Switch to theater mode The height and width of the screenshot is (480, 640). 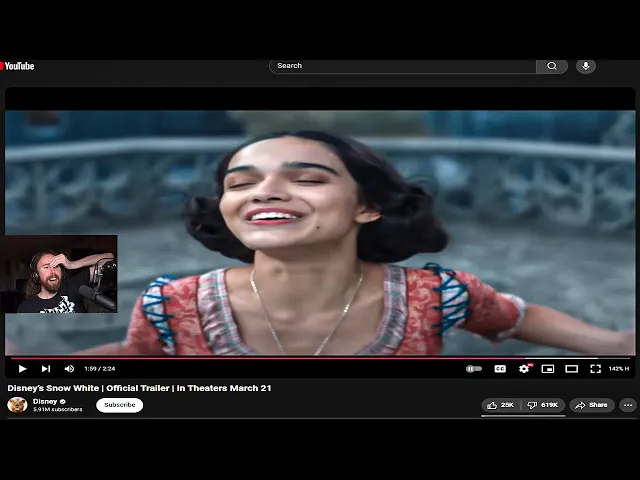571,369
